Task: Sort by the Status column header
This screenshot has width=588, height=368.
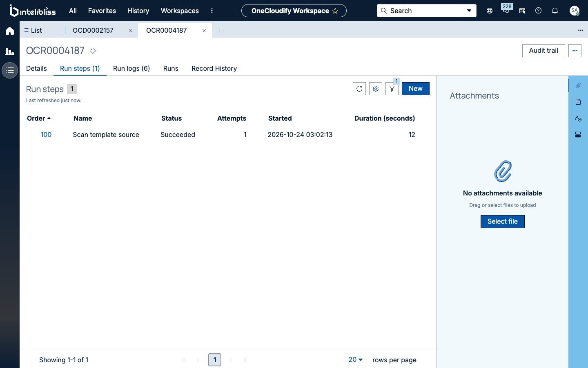Action: [x=171, y=118]
